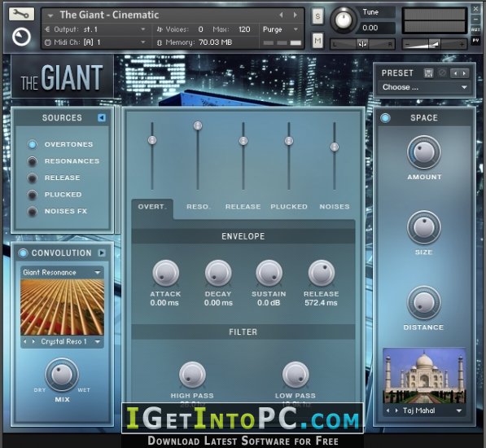Image resolution: width=486 pixels, height=448 pixels.
Task: Click the Solo S button
Action: (317, 16)
